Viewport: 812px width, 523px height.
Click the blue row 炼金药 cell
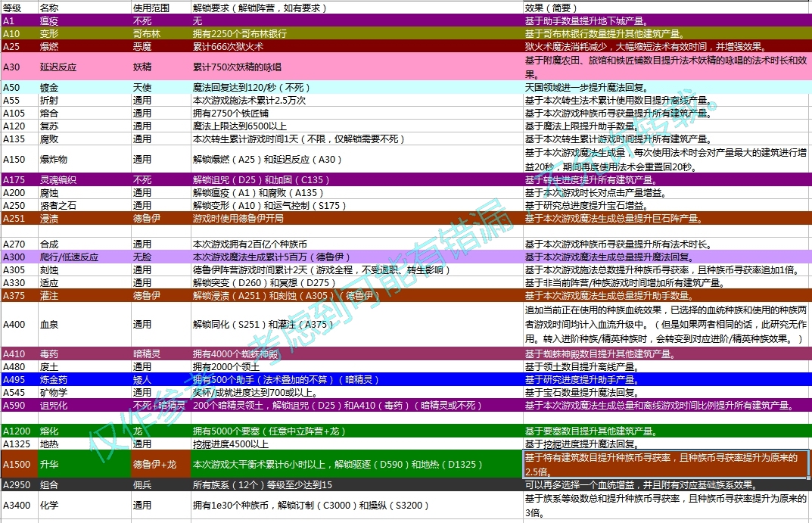point(85,379)
